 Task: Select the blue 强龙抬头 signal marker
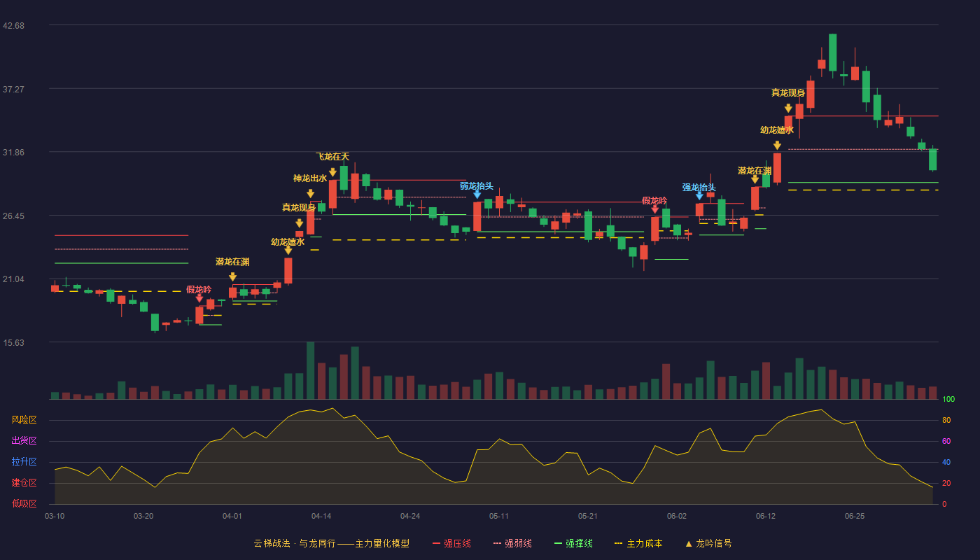click(x=699, y=196)
